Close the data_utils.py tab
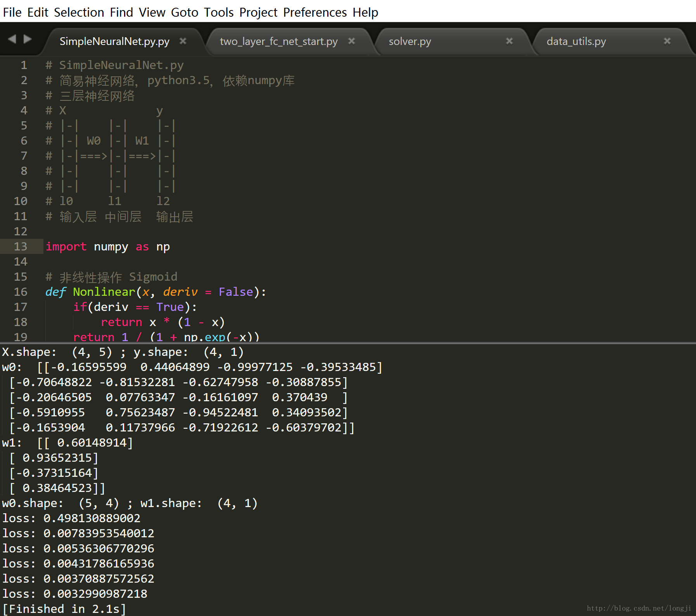696x616 pixels. [x=667, y=41]
